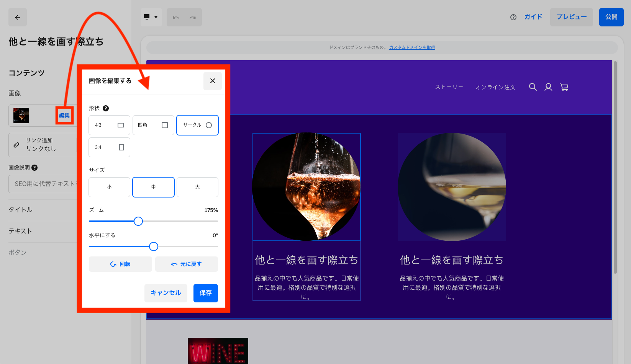Click the account user icon
The width and height of the screenshot is (631, 364).
[548, 87]
